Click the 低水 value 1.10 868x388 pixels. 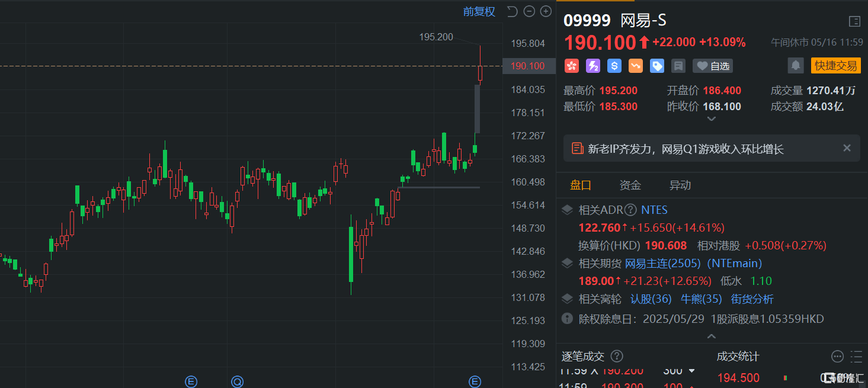click(x=761, y=281)
